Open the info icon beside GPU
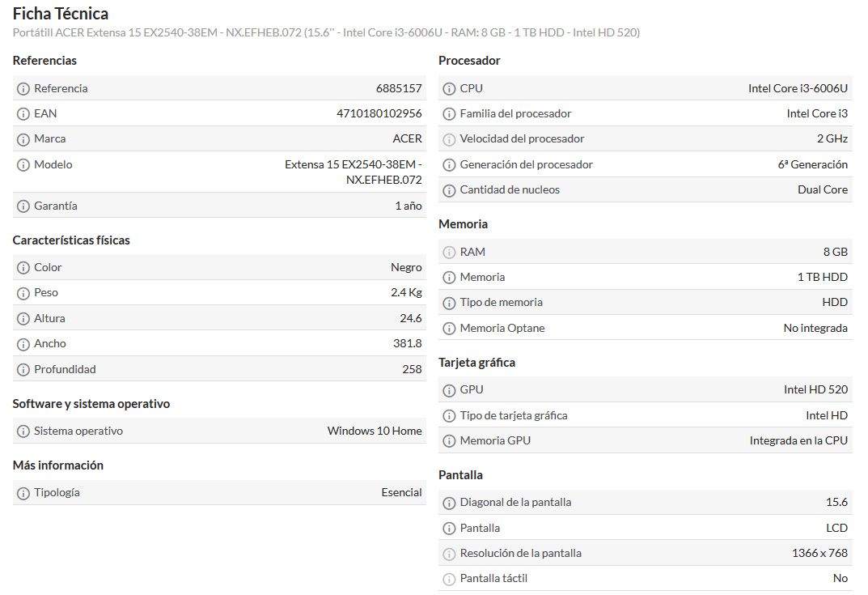 449,390
